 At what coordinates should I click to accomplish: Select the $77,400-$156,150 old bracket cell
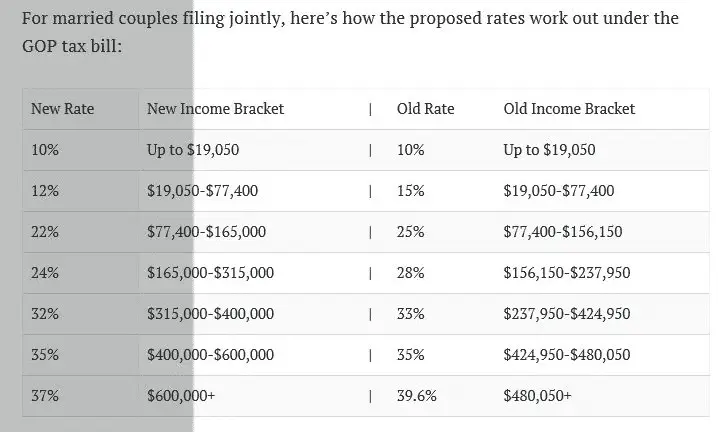coord(563,232)
